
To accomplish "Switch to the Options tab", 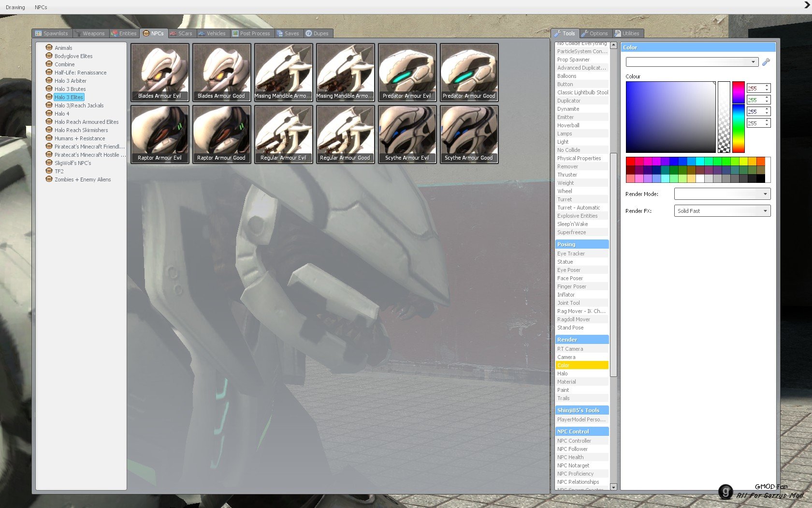I will [x=595, y=33].
